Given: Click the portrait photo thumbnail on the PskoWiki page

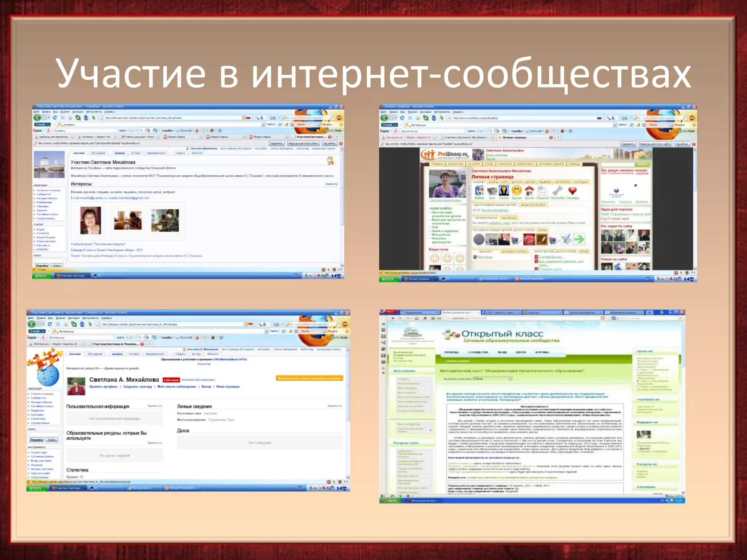Looking at the screenshot, I should [90, 220].
